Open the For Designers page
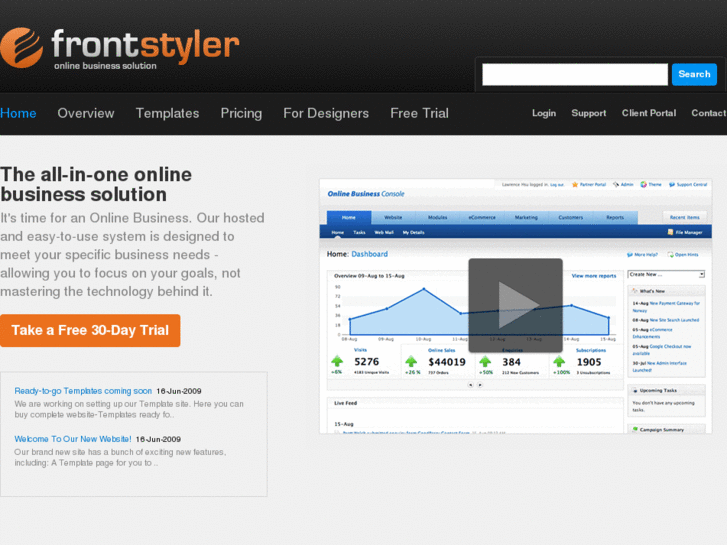The height and width of the screenshot is (545, 727). 326,113
